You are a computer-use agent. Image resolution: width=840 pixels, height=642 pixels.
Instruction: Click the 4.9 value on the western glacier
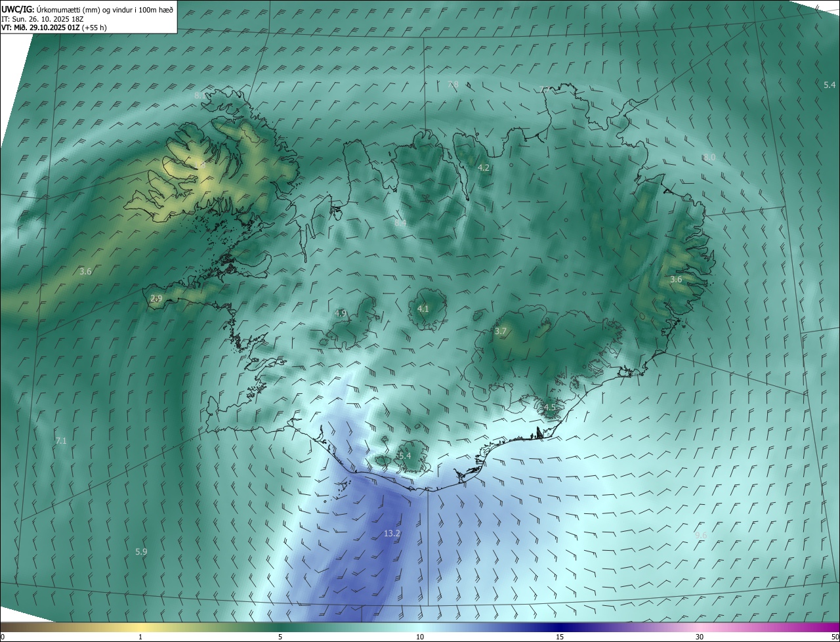[340, 314]
